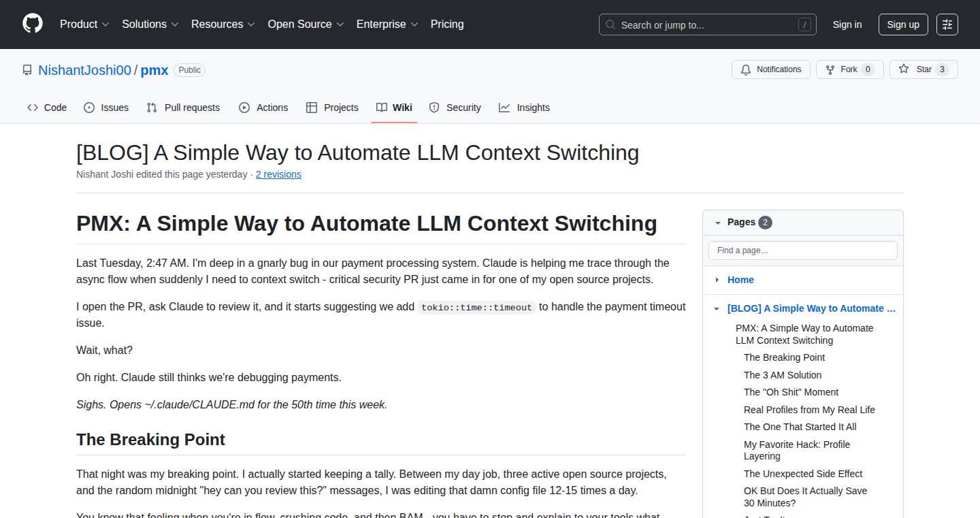The image size is (980, 518).
Task: Click the magnifier icon in the search box
Action: 610,25
